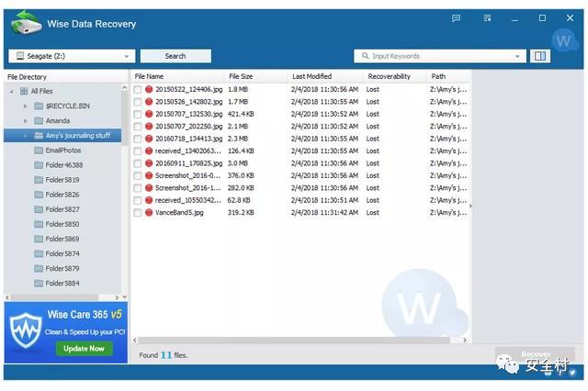Select the Folder5850 tree item
The height and width of the screenshot is (391, 588).
[62, 224]
